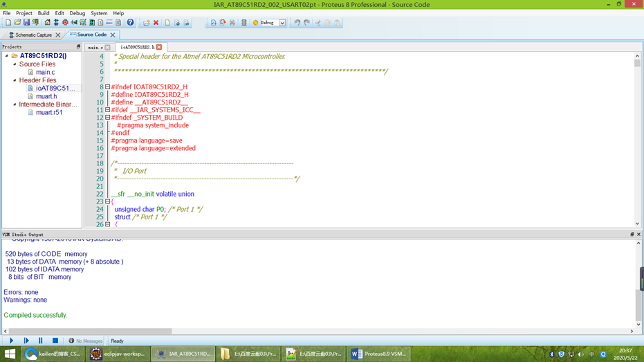Viewport: 644px width, 362px height.
Task: Open the Project Notes icon
Action: coord(118,23)
